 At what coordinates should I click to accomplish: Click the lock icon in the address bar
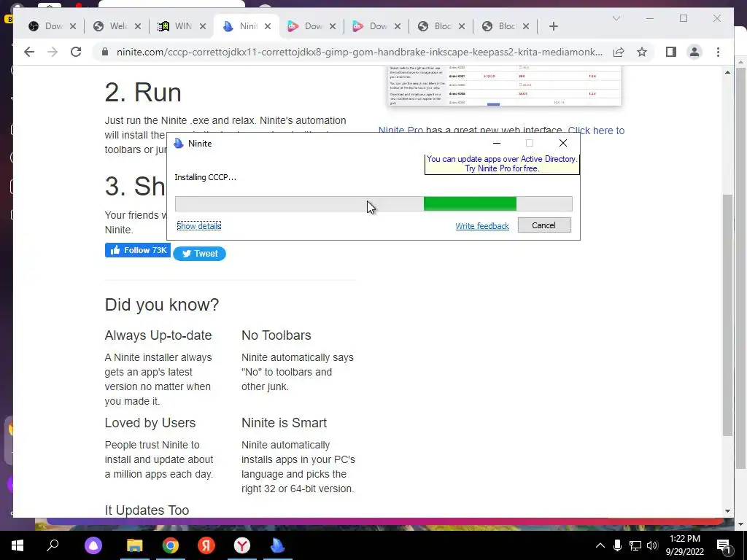(x=105, y=52)
